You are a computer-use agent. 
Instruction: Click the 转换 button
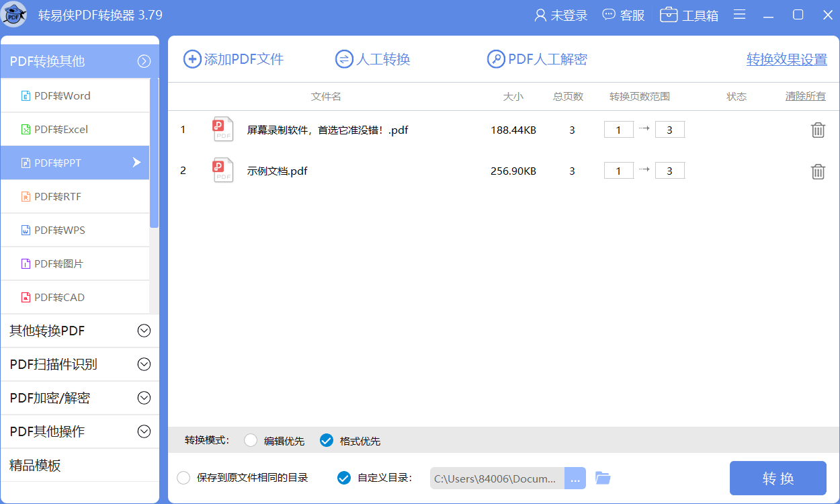pos(778,478)
